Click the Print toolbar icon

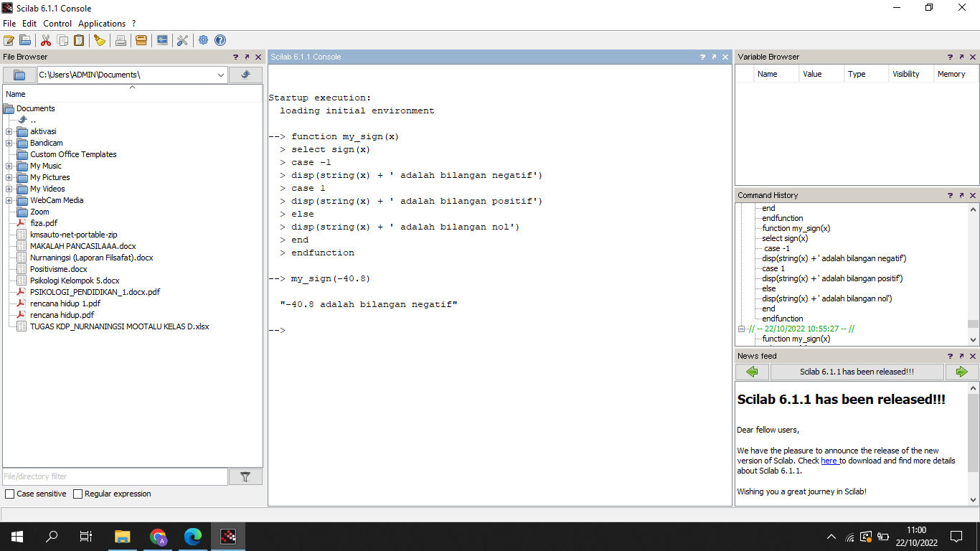click(121, 40)
